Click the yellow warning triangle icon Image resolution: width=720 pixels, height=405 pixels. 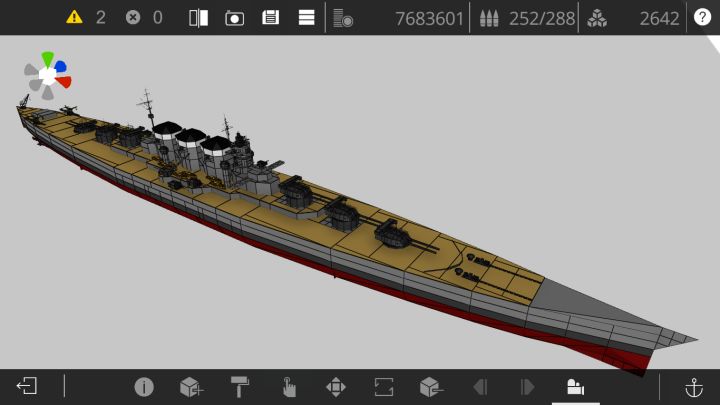click(74, 17)
